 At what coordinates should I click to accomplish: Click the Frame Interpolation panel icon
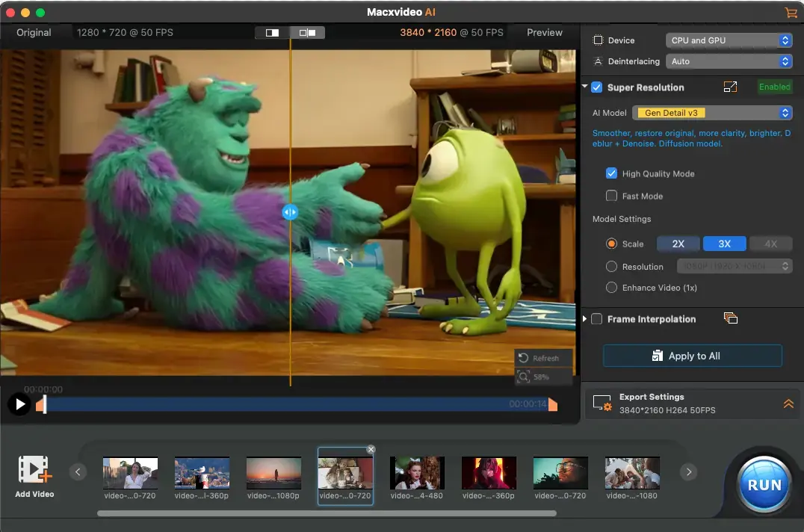(731, 318)
